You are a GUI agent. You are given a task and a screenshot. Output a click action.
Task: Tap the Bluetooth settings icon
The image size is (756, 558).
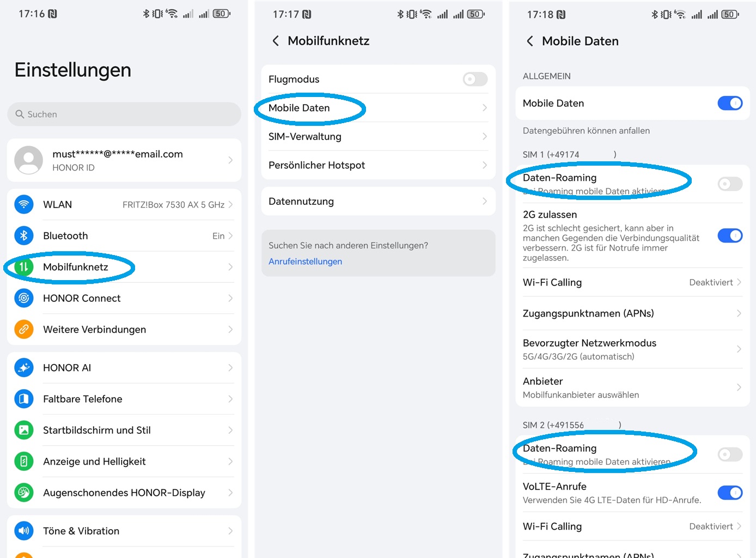(x=23, y=236)
